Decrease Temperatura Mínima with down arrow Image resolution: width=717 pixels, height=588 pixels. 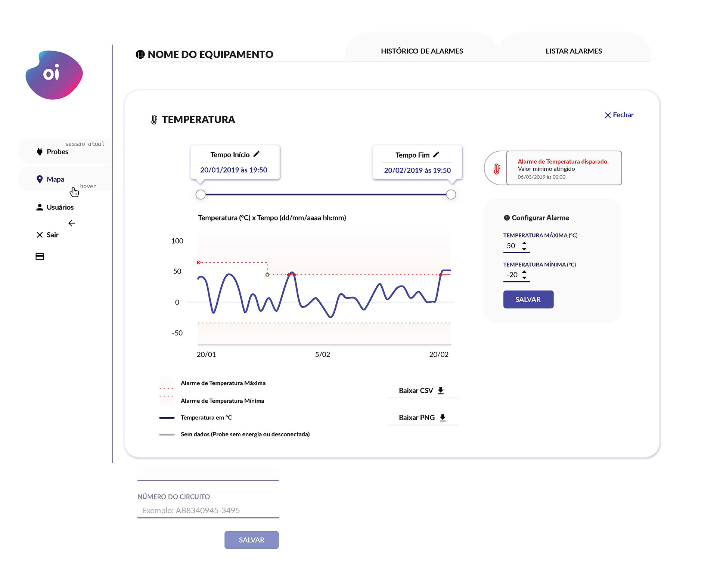pyautogui.click(x=524, y=278)
